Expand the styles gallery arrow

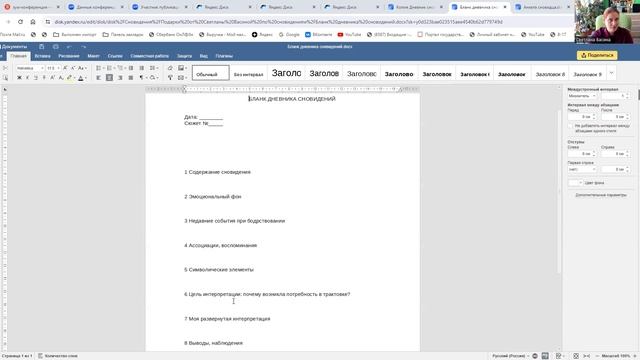click(611, 73)
